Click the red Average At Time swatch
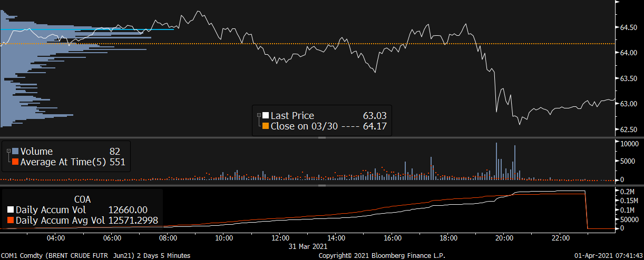The image size is (644, 260). [x=15, y=162]
